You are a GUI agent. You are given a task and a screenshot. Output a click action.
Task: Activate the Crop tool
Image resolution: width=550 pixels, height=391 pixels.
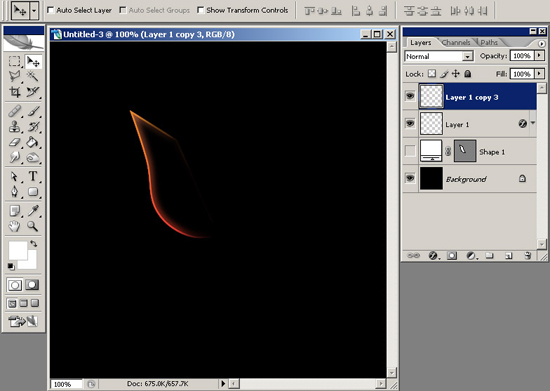pyautogui.click(x=14, y=92)
